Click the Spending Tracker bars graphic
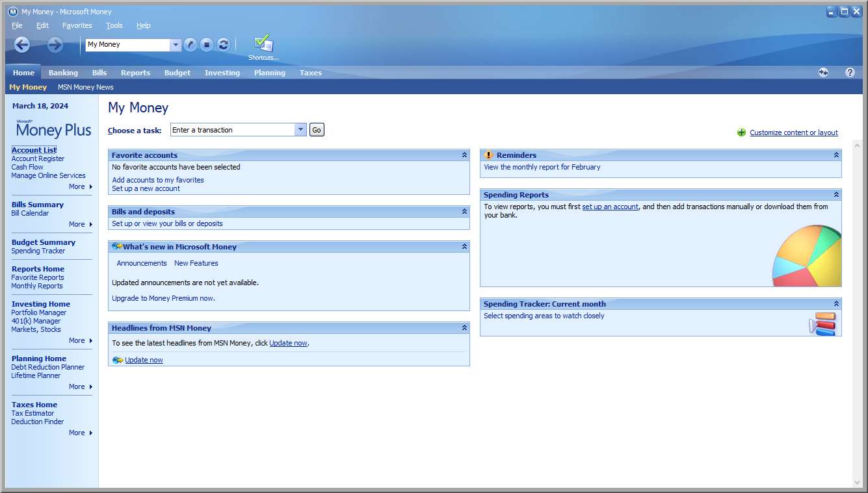This screenshot has height=493, width=868. point(822,323)
